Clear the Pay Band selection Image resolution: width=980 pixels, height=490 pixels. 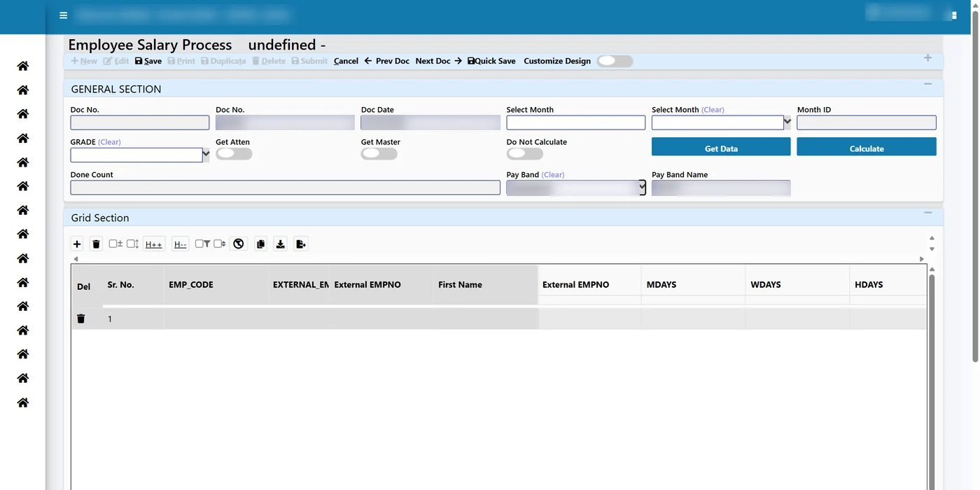click(553, 175)
